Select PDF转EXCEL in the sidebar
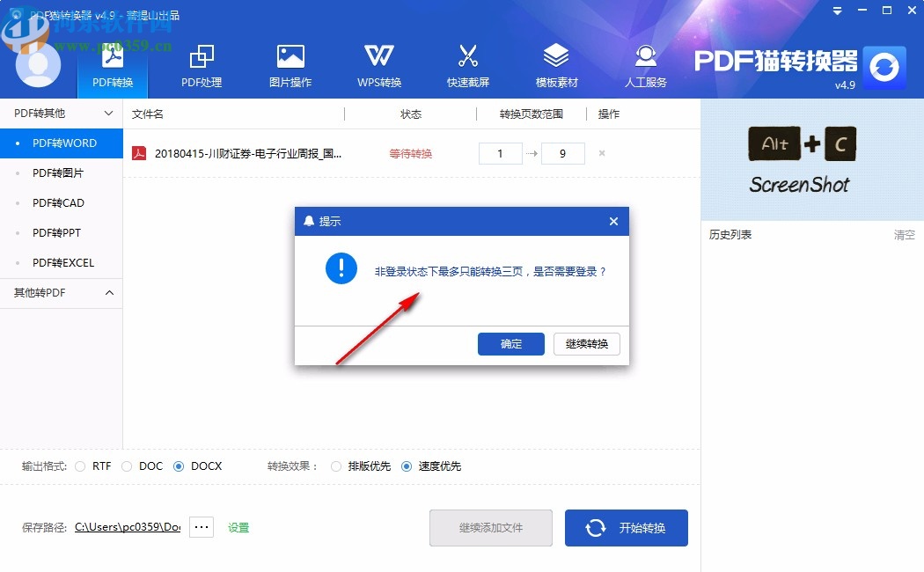 62,262
